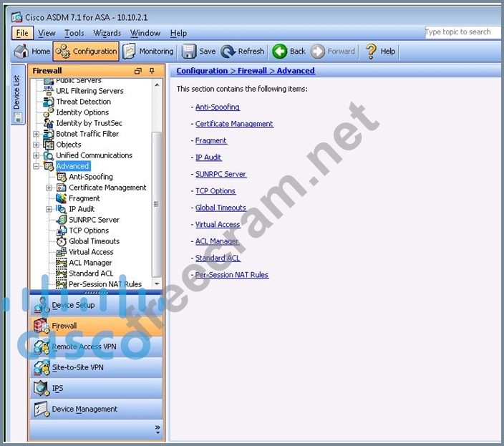Expand the Botnet Traffic Filter node

[x=37, y=134]
